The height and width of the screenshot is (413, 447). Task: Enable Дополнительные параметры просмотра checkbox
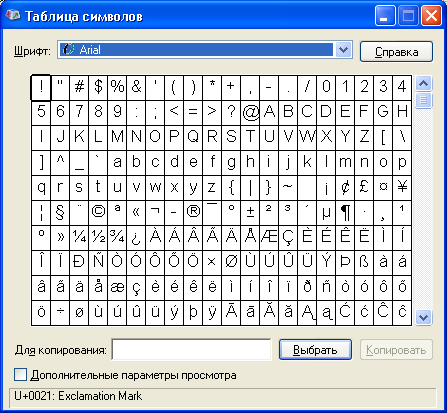pyautogui.click(x=20, y=375)
